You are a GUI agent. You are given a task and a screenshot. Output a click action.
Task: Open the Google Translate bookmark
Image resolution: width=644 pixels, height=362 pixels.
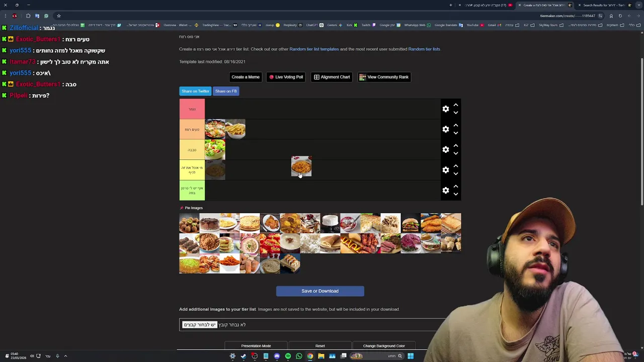[448, 25]
